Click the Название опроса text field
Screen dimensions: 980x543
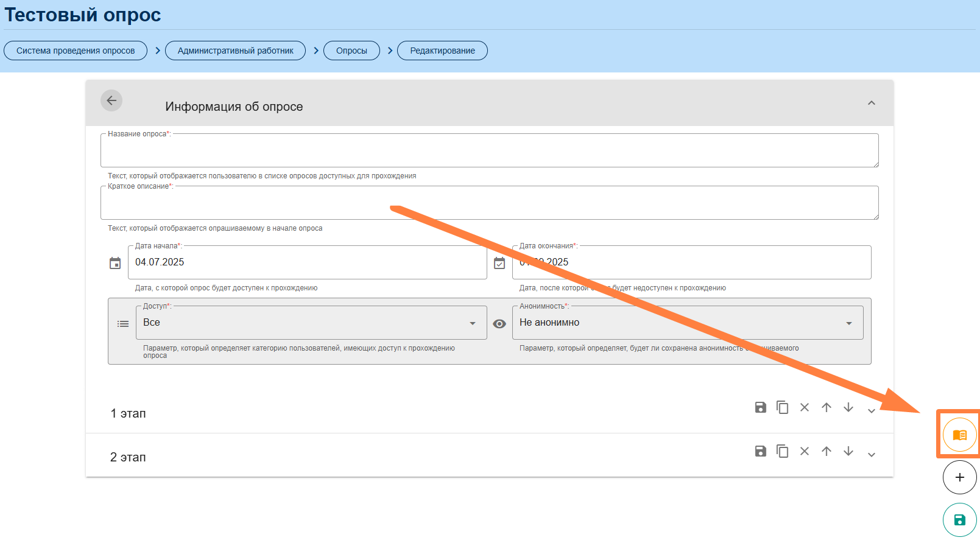click(489, 151)
